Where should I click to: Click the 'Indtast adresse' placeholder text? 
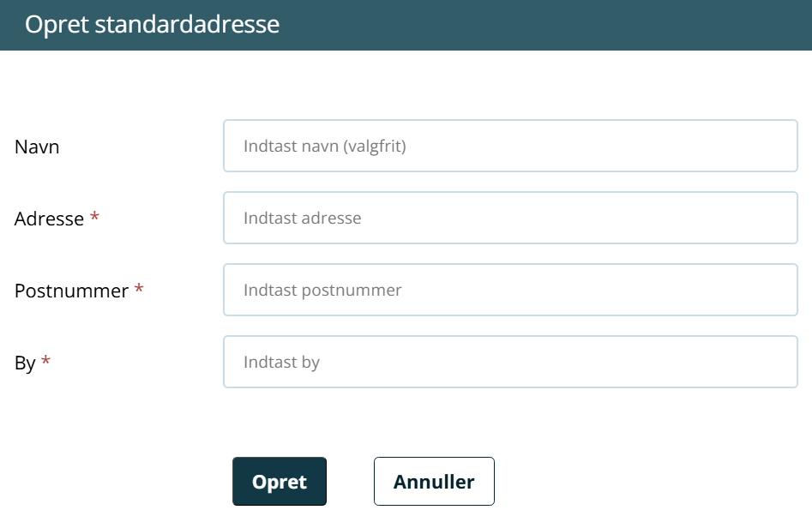[303, 218]
